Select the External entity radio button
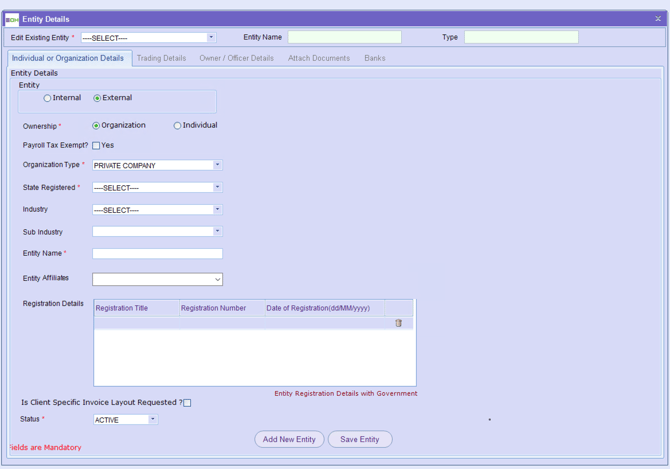Image resolution: width=670 pixels, height=469 pixels. point(97,98)
